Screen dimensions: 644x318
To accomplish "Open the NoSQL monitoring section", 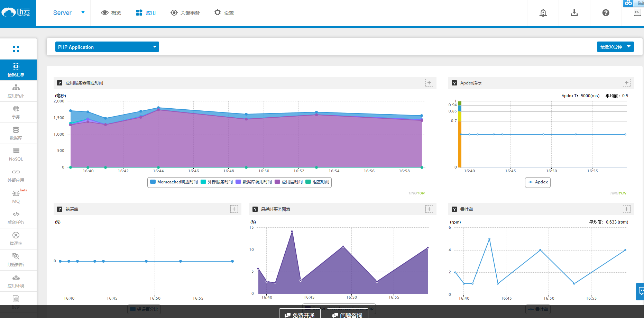I will coord(16,154).
